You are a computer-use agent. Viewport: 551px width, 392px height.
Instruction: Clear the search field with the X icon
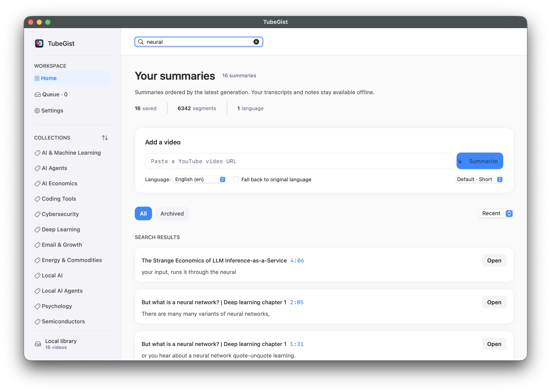click(x=256, y=42)
